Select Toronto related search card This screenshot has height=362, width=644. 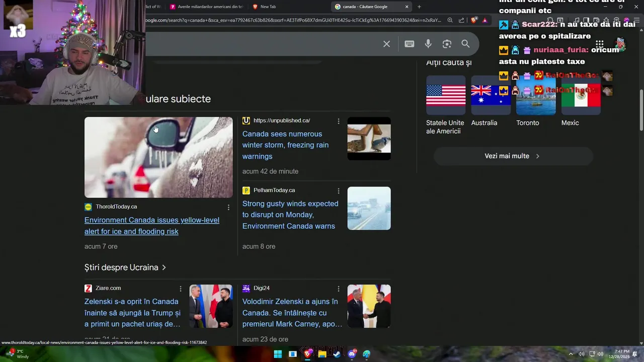tap(536, 101)
